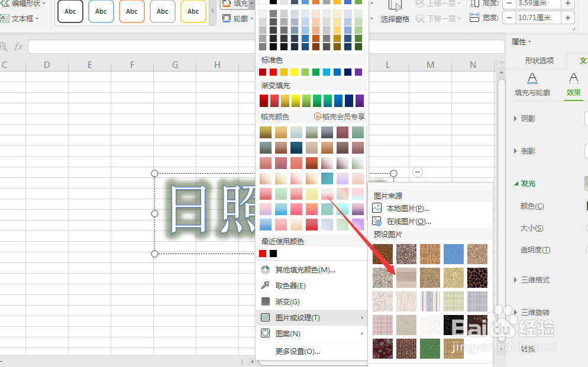Collapse the 发光 (Glow) section

(525, 183)
